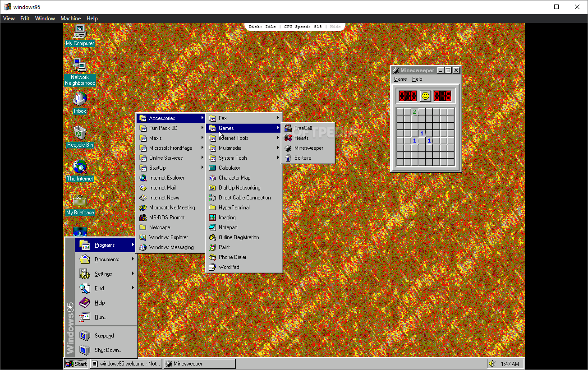
Task: Expand Find in the Start menu
Action: [106, 288]
